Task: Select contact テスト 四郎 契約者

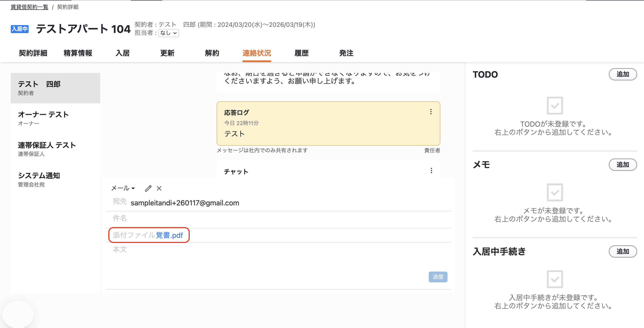Action: coord(55,88)
